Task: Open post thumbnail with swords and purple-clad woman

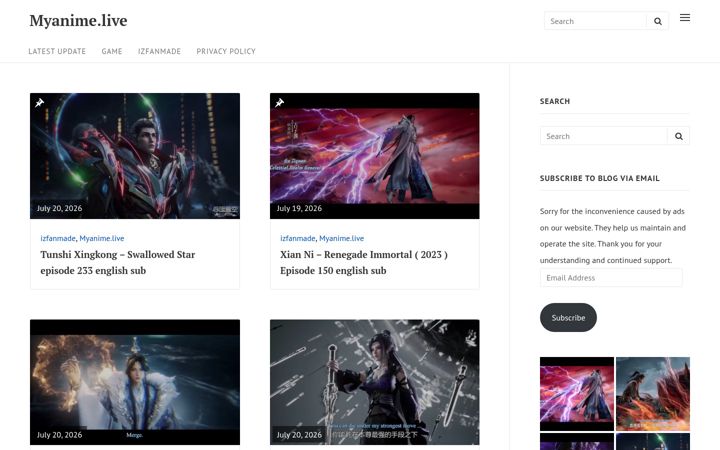Action: (x=375, y=382)
